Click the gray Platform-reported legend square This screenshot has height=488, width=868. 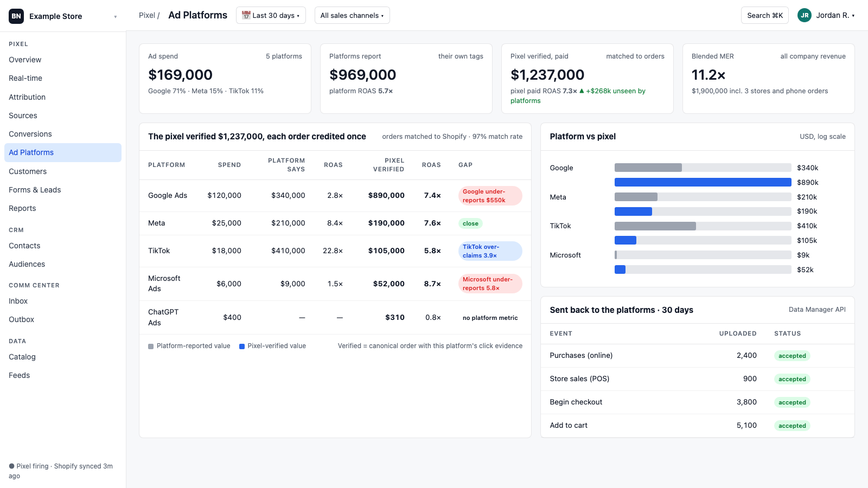click(x=151, y=346)
